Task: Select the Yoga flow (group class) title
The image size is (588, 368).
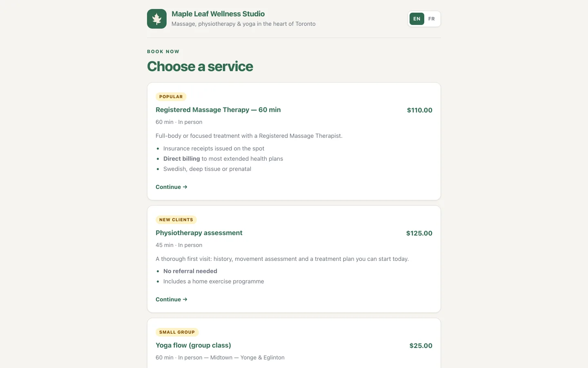Action: [193, 345]
